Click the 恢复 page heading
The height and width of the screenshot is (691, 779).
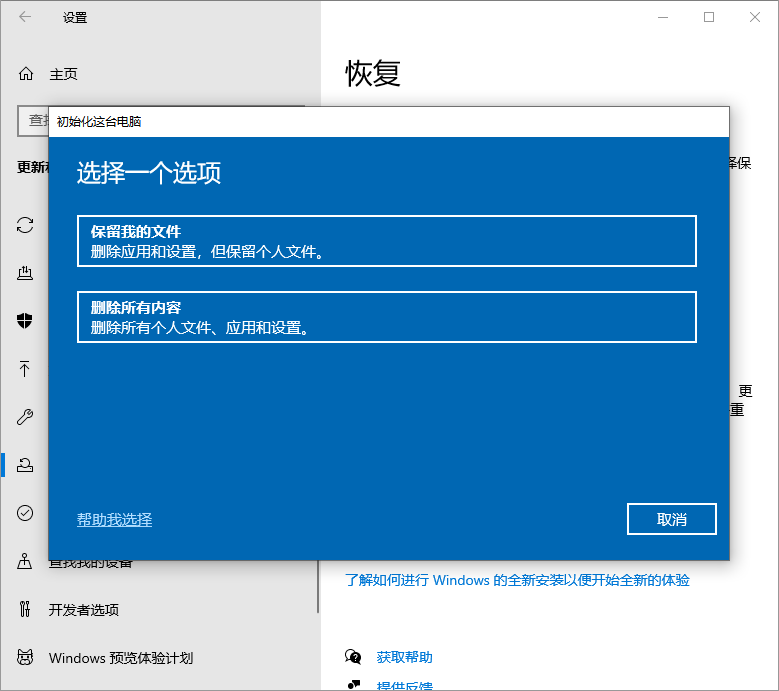(x=373, y=73)
